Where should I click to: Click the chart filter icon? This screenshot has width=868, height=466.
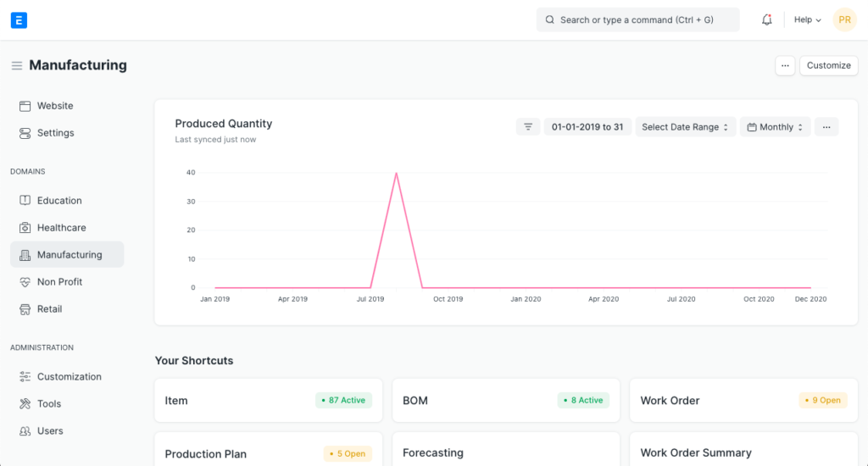pos(527,127)
